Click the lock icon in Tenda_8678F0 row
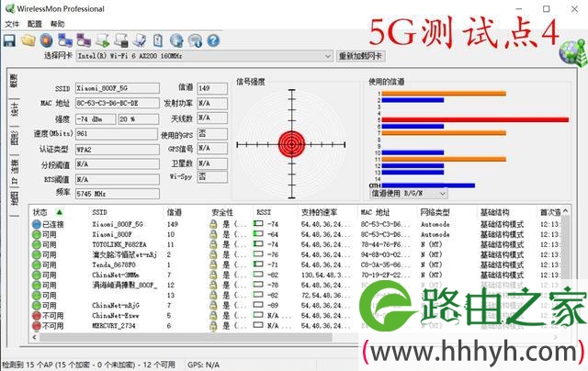This screenshot has height=371, width=588. 213,265
